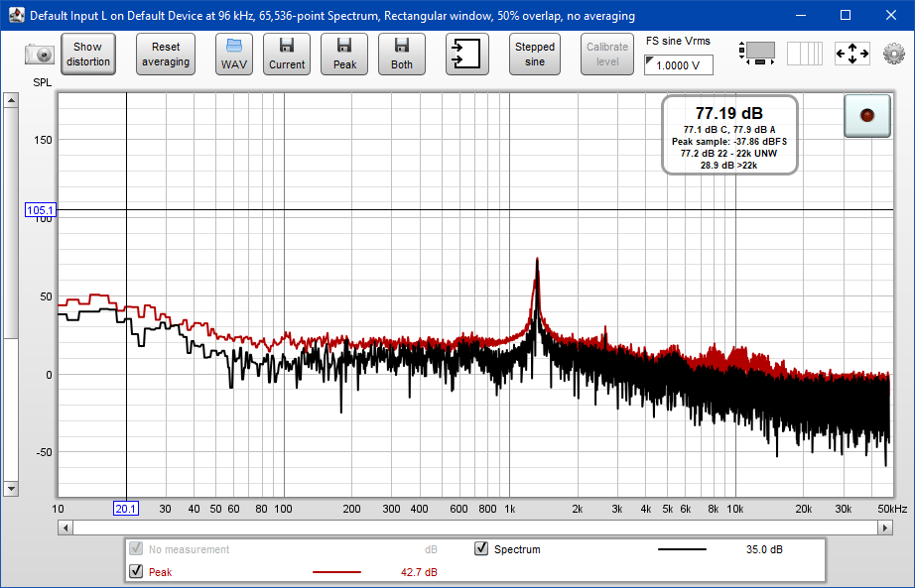Open Stepped sine measurement
This screenshot has height=588, width=915.
(535, 55)
